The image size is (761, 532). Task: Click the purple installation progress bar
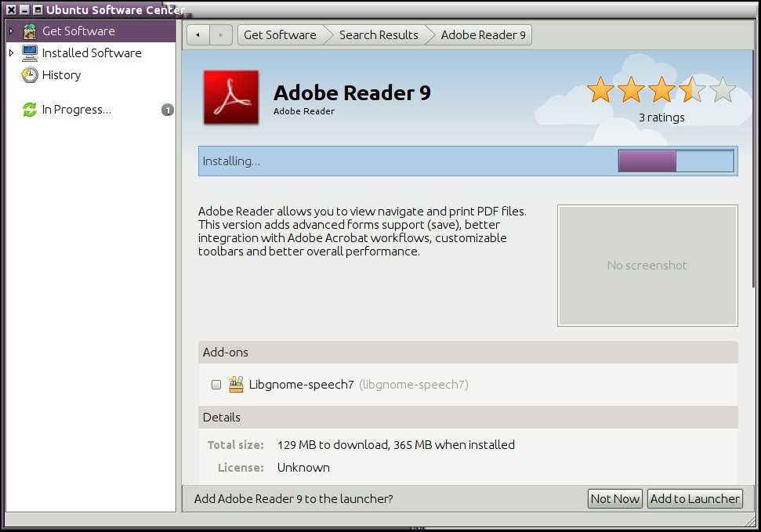coord(676,161)
